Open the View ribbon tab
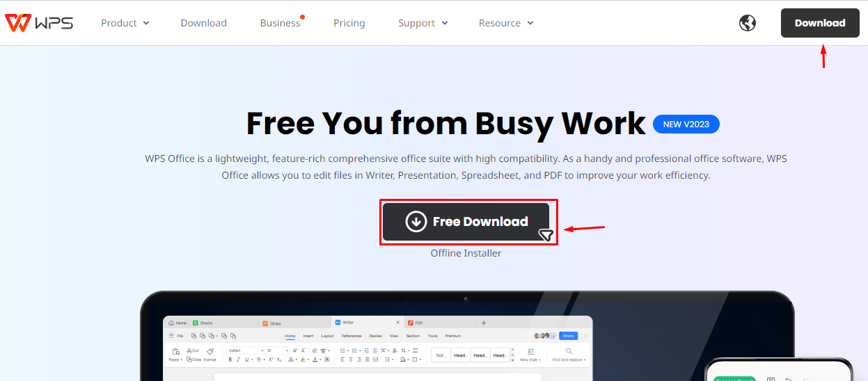 click(x=394, y=336)
